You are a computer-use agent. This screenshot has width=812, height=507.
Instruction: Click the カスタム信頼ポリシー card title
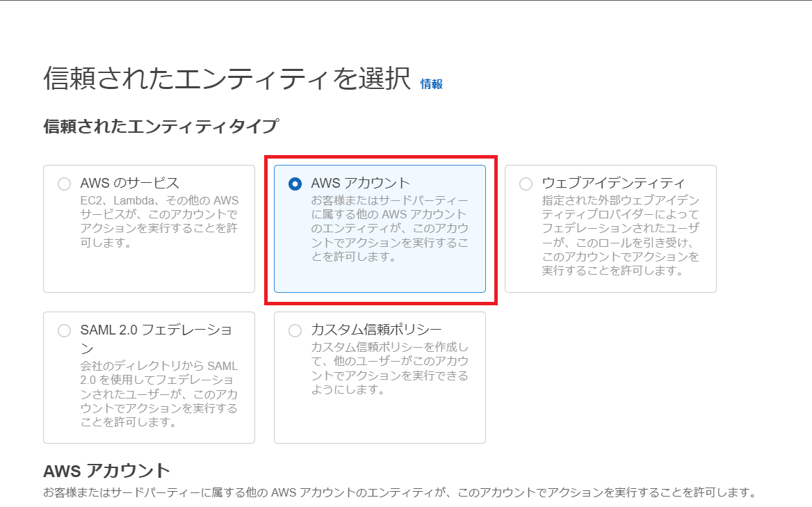point(377,330)
